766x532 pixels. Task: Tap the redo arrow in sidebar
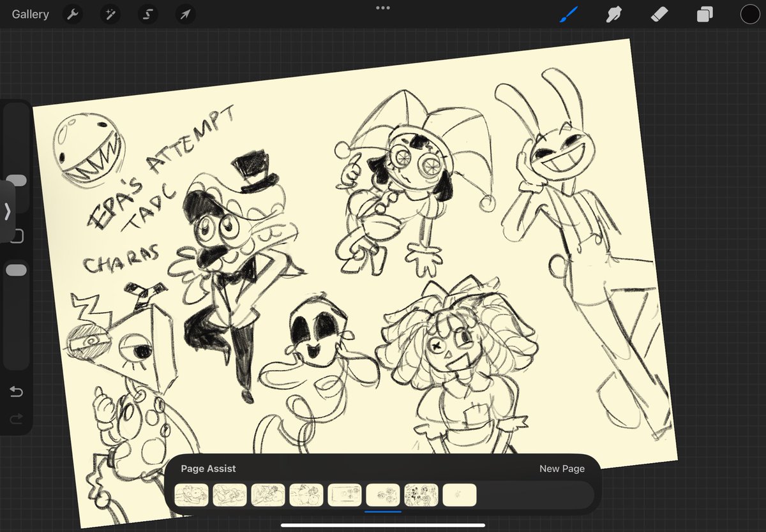click(17, 418)
